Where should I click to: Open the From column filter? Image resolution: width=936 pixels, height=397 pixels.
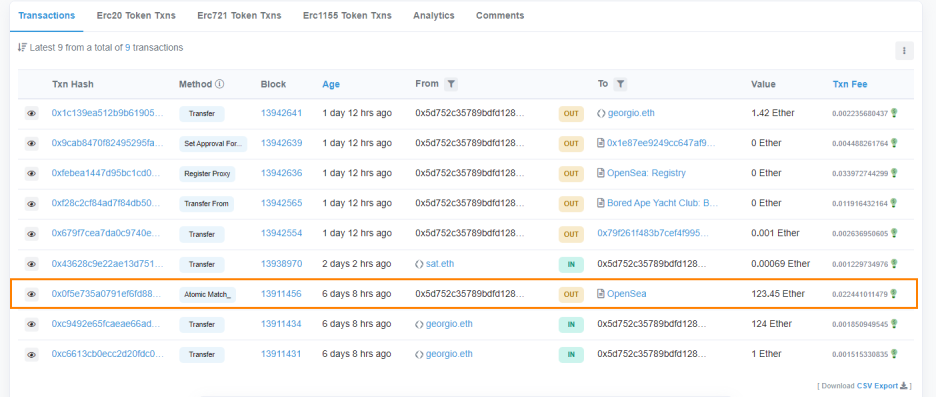pyautogui.click(x=451, y=84)
